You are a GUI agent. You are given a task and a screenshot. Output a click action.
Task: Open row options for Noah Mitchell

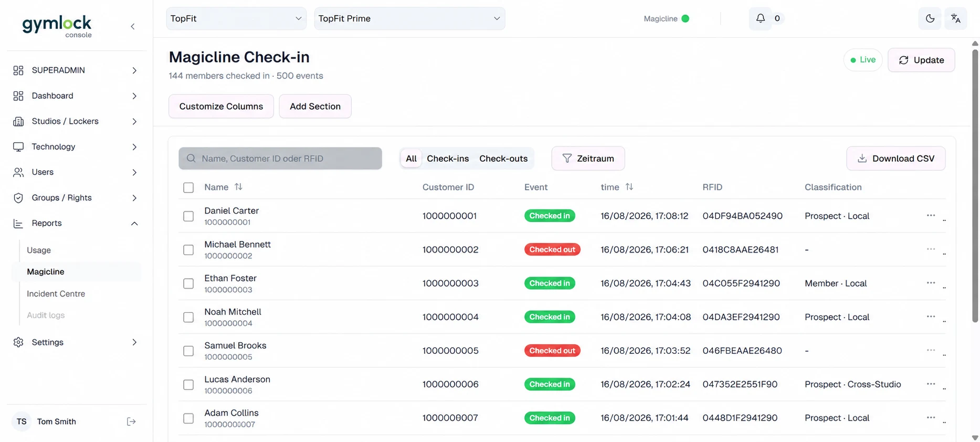click(931, 316)
